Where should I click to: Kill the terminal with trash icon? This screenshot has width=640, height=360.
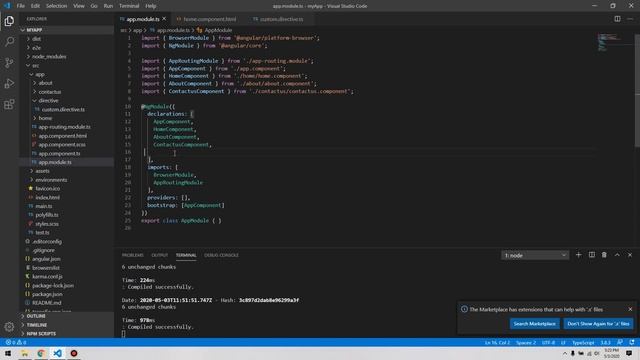[604, 255]
